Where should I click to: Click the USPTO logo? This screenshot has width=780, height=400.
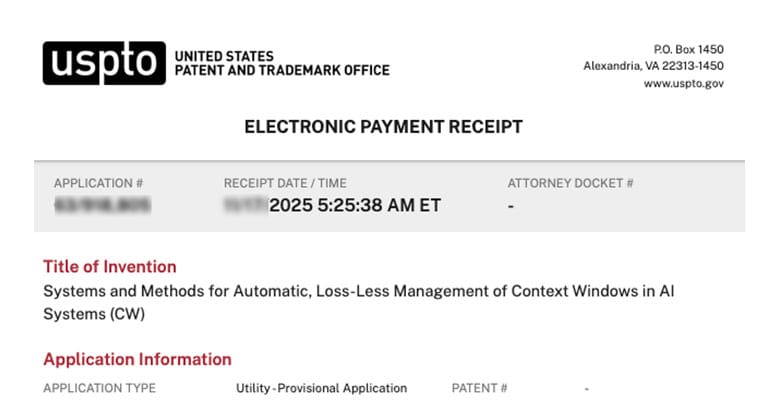click(x=102, y=63)
